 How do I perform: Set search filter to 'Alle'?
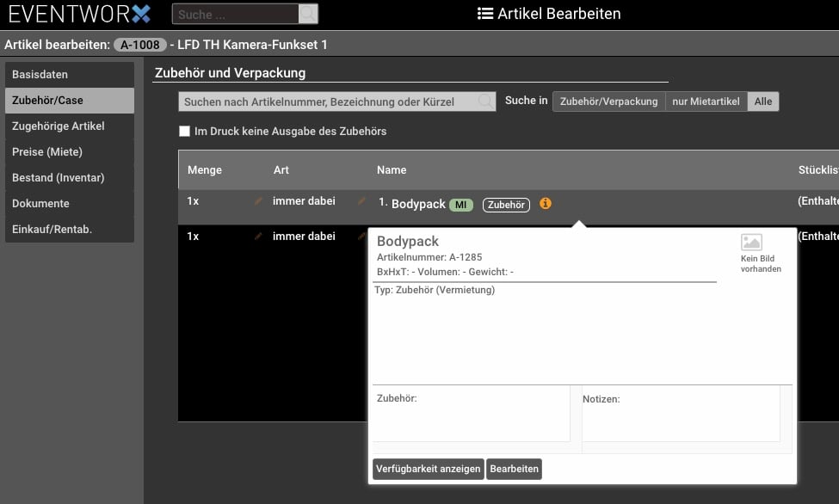coord(762,101)
